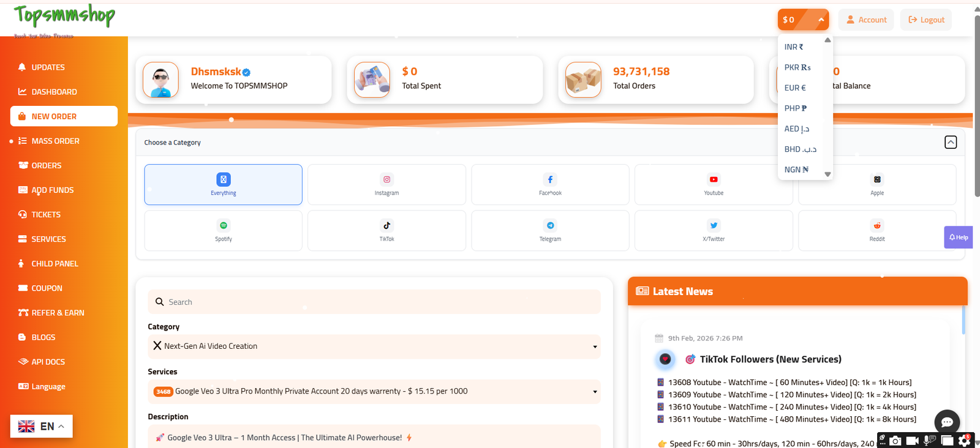Click the Latest News panel scrollbar
The image size is (980, 448).
pyautogui.click(x=963, y=320)
